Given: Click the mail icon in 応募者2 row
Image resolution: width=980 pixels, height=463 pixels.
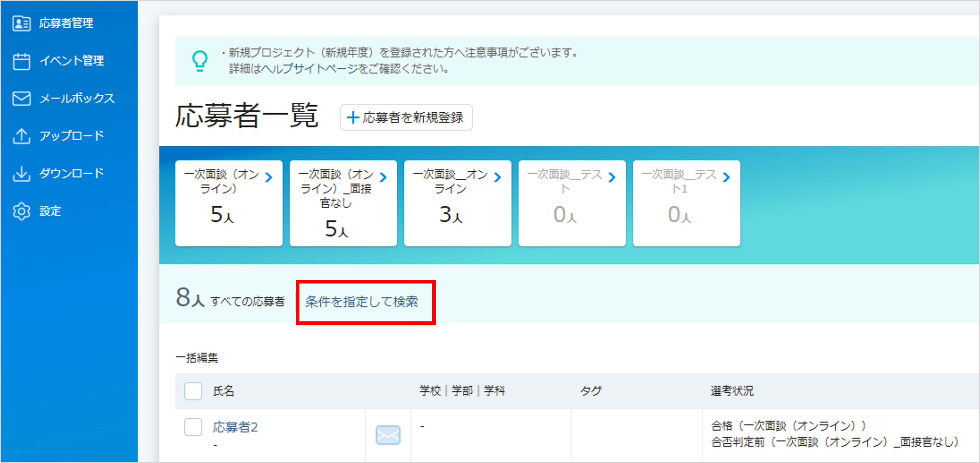Looking at the screenshot, I should point(388,435).
